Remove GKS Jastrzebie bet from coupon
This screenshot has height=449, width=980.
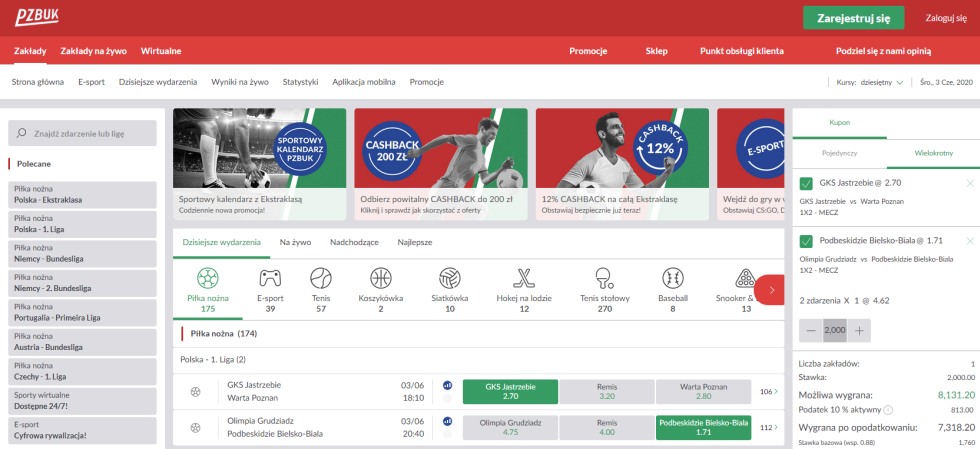click(970, 183)
